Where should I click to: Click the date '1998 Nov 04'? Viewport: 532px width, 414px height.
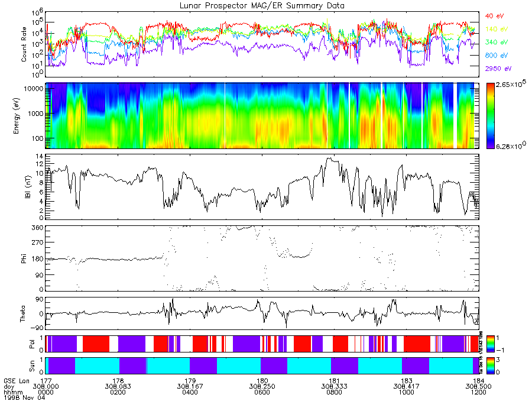[24, 397]
